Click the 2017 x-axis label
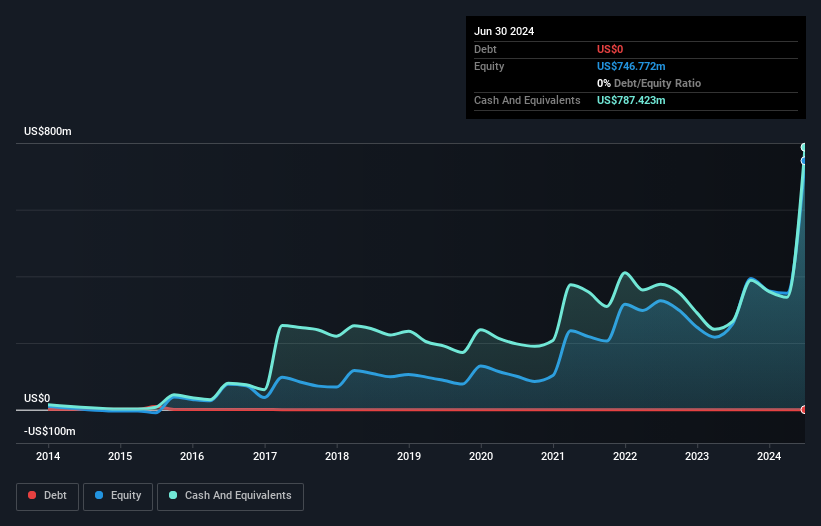The height and width of the screenshot is (526, 821). pos(265,456)
